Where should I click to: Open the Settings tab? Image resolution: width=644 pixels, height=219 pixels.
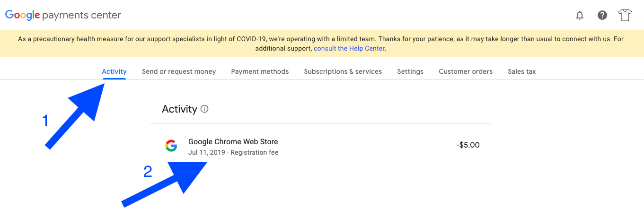point(410,72)
